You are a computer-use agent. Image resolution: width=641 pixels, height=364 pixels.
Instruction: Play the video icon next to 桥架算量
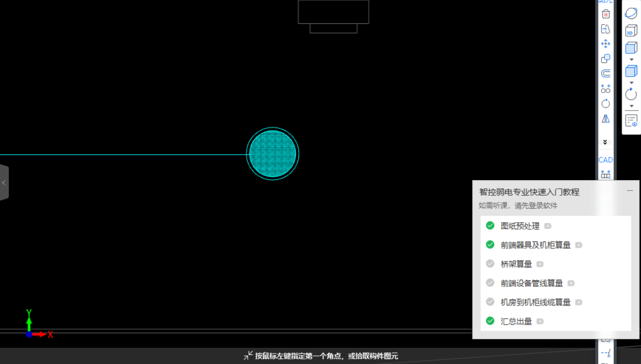(x=540, y=264)
